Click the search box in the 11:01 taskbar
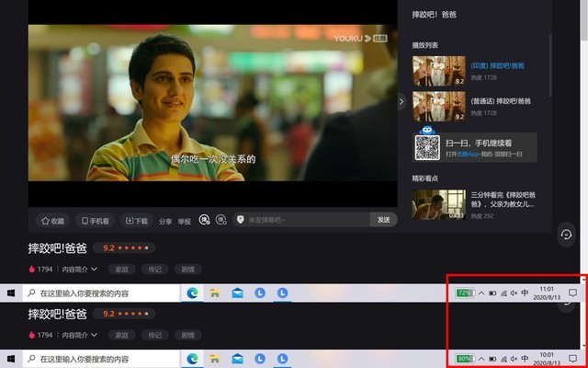The image size is (588, 368). (101, 293)
